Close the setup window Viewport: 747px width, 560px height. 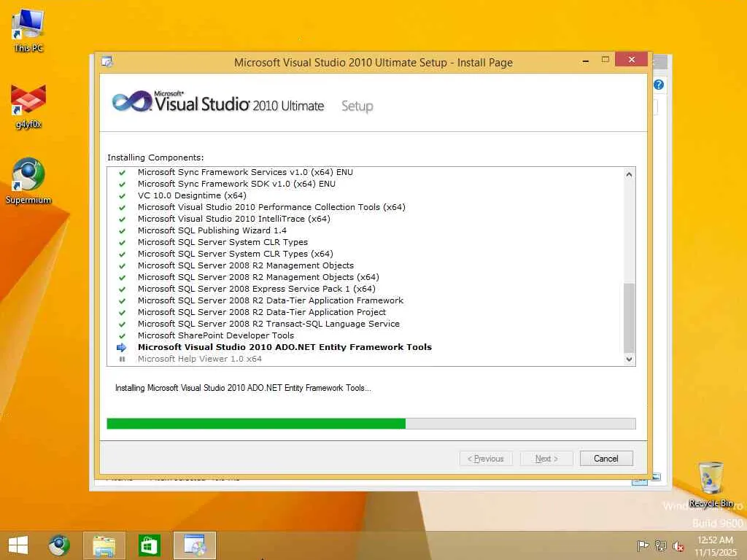[631, 60]
